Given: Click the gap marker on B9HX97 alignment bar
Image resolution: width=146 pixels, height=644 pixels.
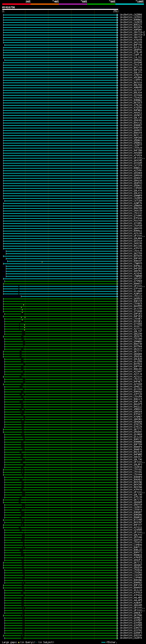Looking at the screenshot, I should pyautogui.click(x=42, y=262).
